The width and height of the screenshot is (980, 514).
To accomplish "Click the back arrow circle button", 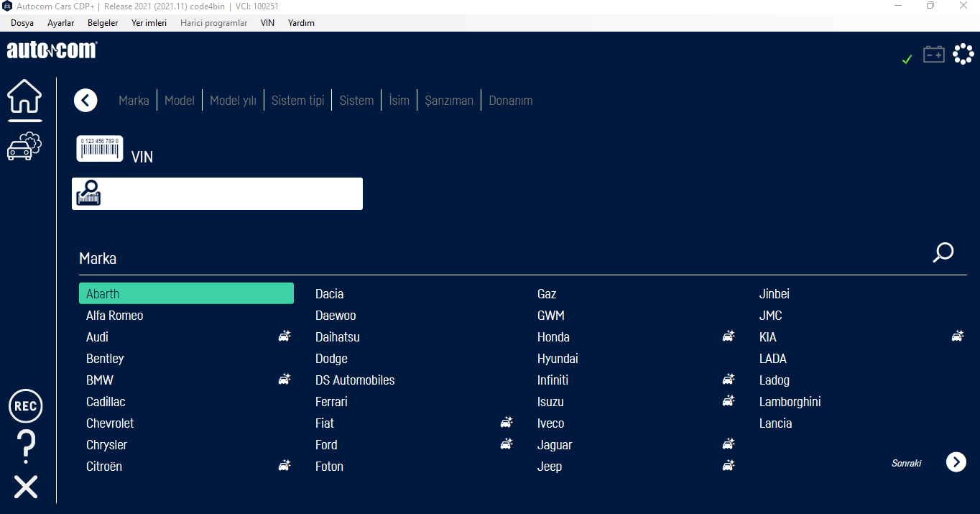I will (85, 101).
